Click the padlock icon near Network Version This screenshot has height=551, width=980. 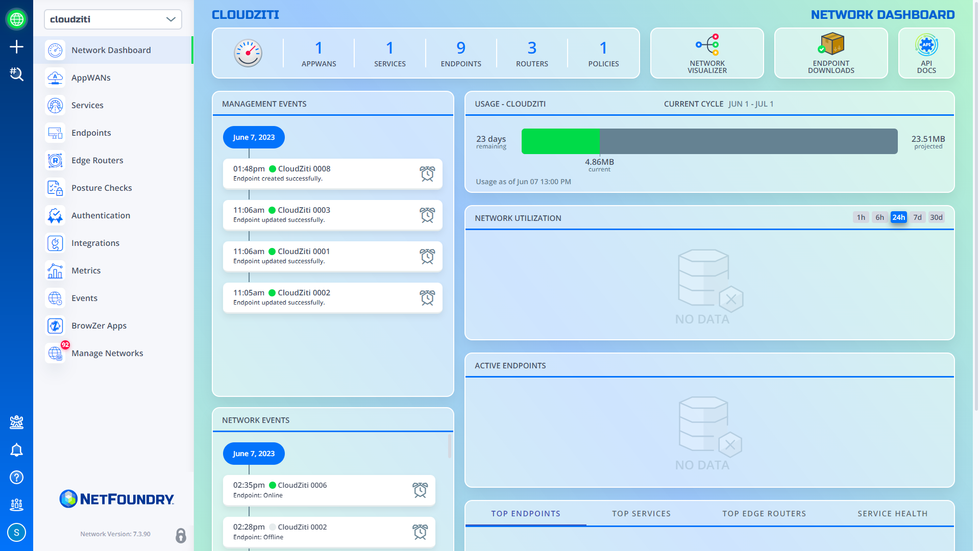(x=181, y=535)
